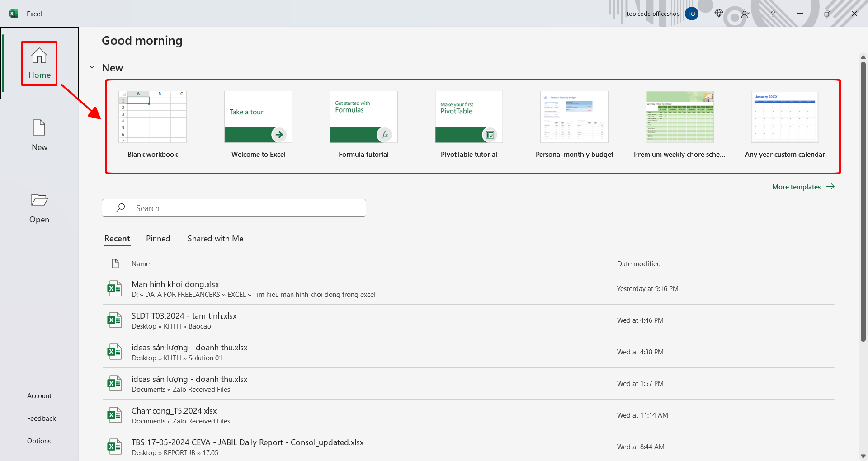Click the Open folder icon
868x461 pixels.
coord(39,200)
